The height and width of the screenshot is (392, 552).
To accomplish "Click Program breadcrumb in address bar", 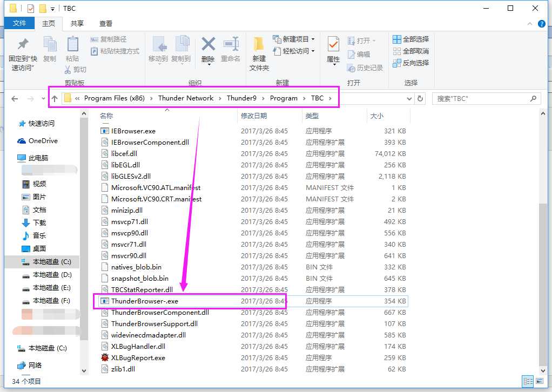I will (x=284, y=98).
